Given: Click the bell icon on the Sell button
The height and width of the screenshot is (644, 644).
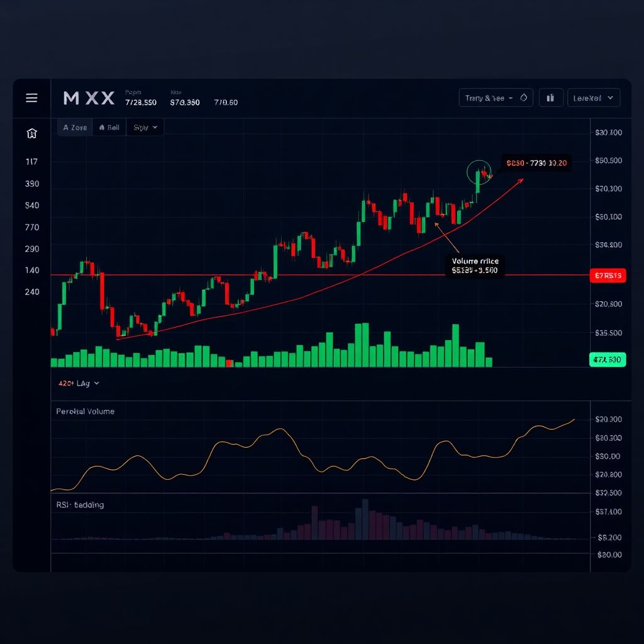Looking at the screenshot, I should point(102,127).
